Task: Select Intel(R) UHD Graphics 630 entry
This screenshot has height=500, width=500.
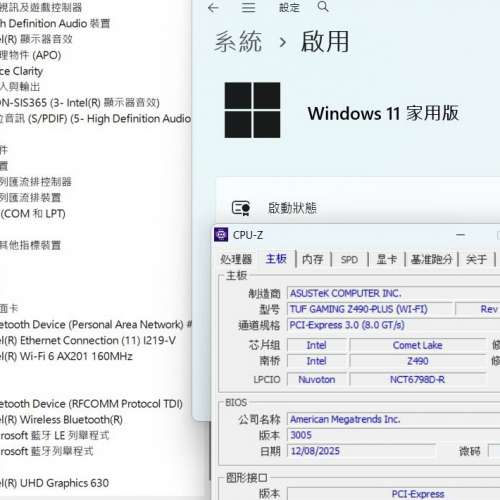Action: coord(54,483)
